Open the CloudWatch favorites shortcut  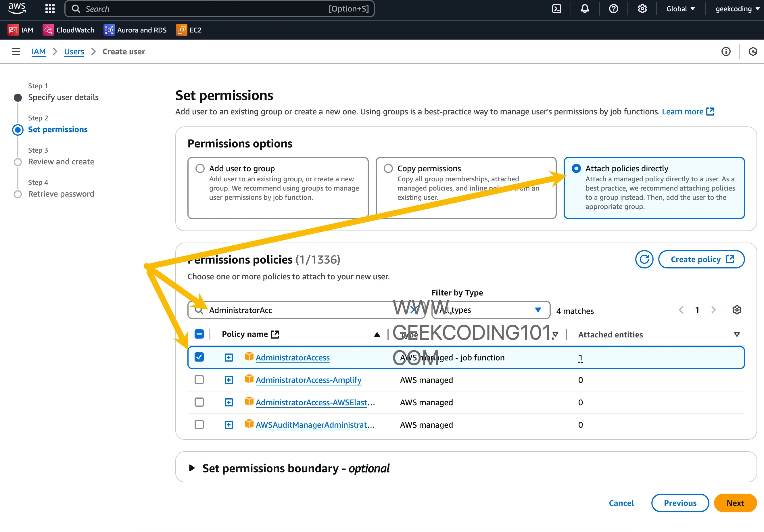tap(68, 30)
